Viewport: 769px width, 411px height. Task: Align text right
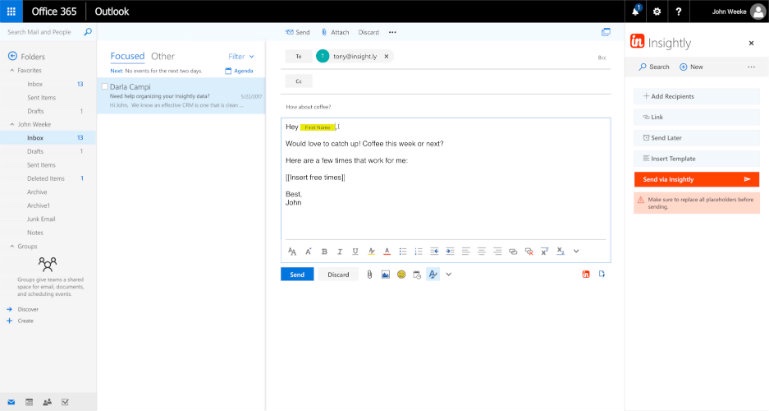click(497, 252)
